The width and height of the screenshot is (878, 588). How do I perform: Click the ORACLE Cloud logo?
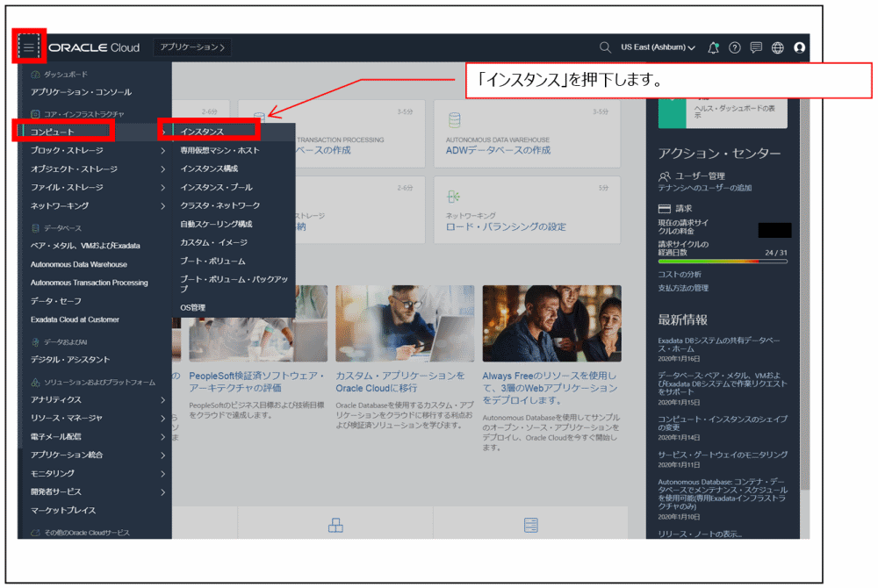point(94,47)
